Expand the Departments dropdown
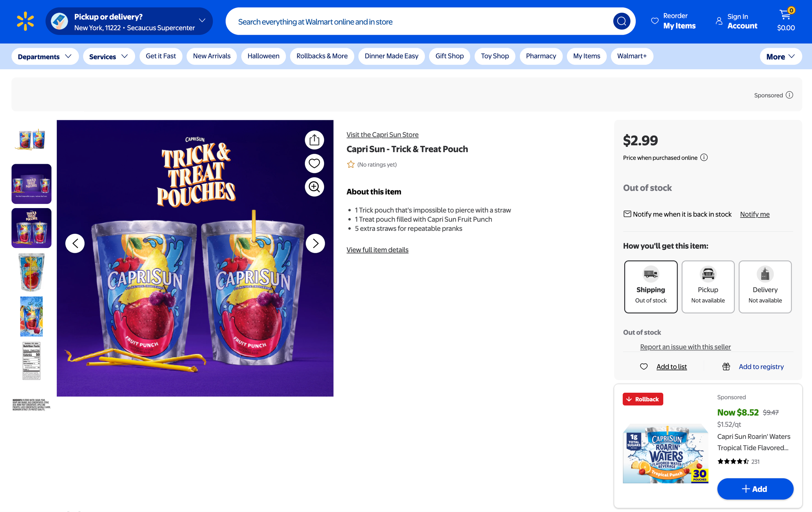Screen dimensions: 812x512 (45, 56)
